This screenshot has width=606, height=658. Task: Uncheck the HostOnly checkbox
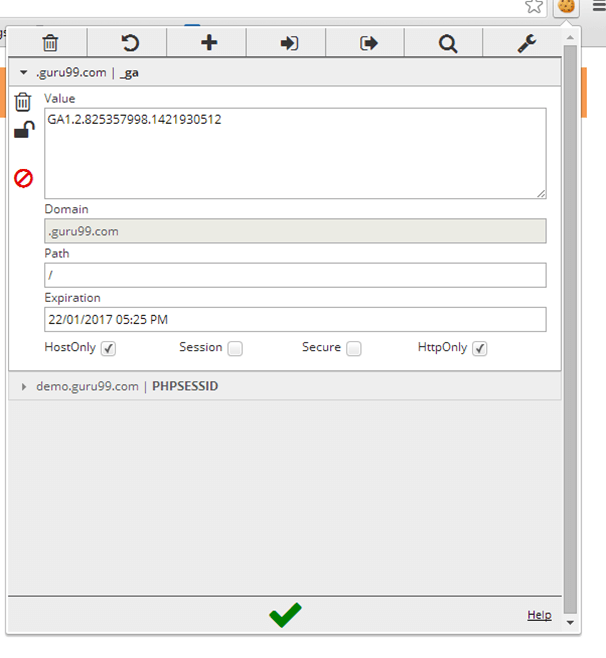109,349
